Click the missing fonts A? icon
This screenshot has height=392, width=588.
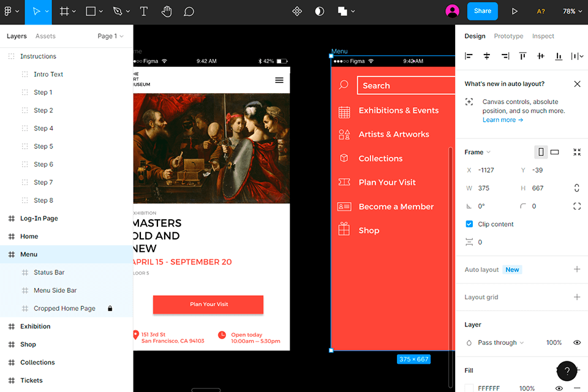541,12
